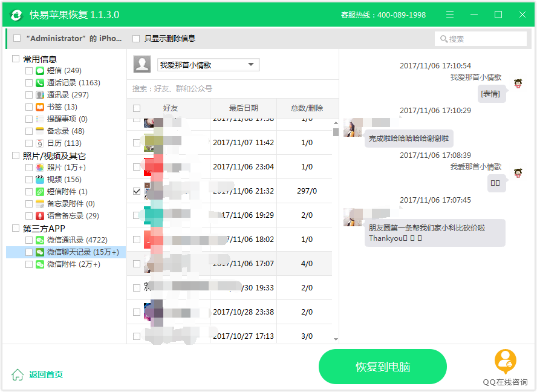The width and height of the screenshot is (537, 392).
Task: Click timestamp 2017/11/06 17:10:54
Action: pos(435,66)
